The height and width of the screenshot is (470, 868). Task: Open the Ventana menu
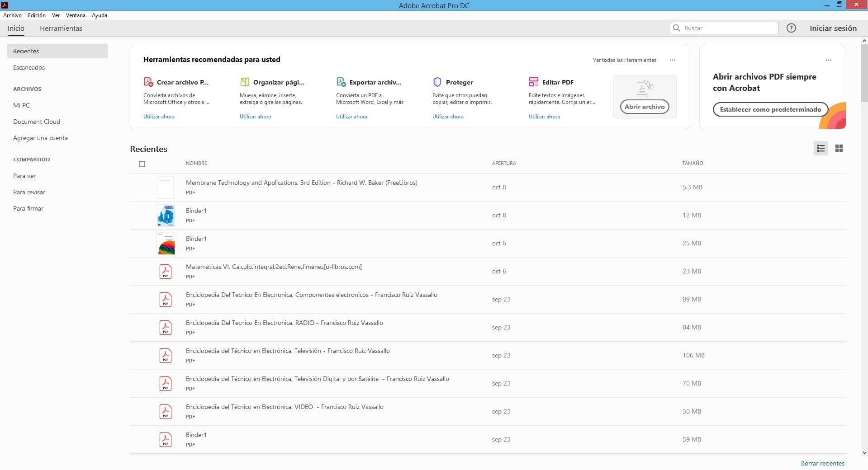click(76, 15)
